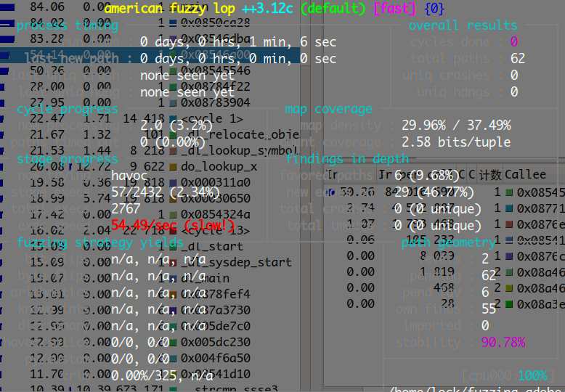Select the 0x08546dba function row
Image resolution: width=565 pixels, height=392 pixels.
[150, 38]
